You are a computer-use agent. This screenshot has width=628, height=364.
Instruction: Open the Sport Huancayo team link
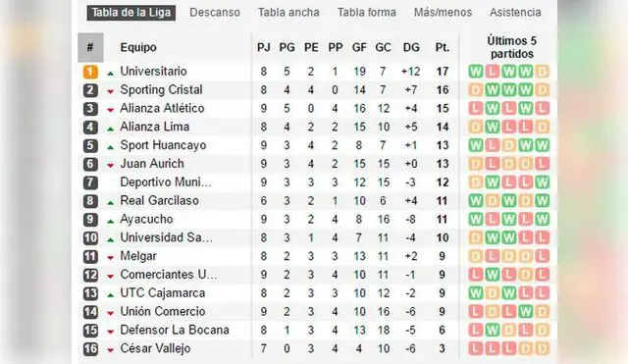pyautogui.click(x=163, y=145)
